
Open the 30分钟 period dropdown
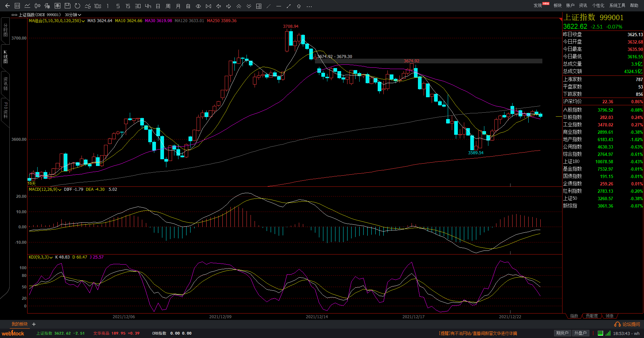tap(73, 15)
